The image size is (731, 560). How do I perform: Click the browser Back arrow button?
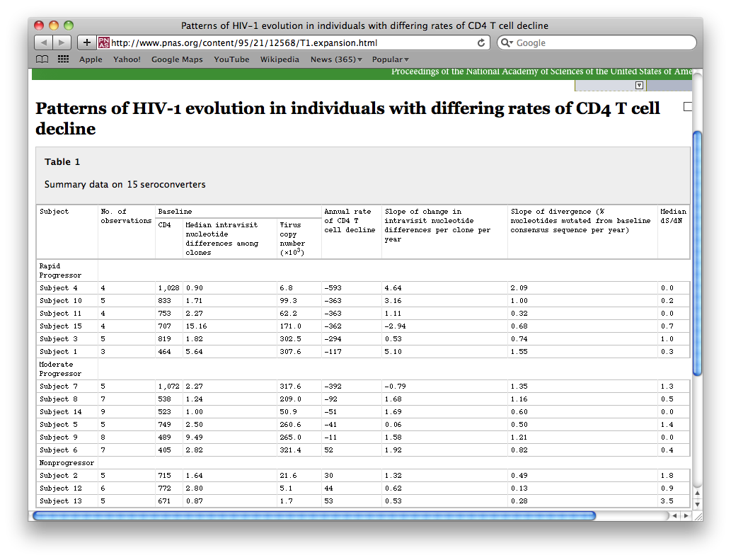pyautogui.click(x=44, y=42)
